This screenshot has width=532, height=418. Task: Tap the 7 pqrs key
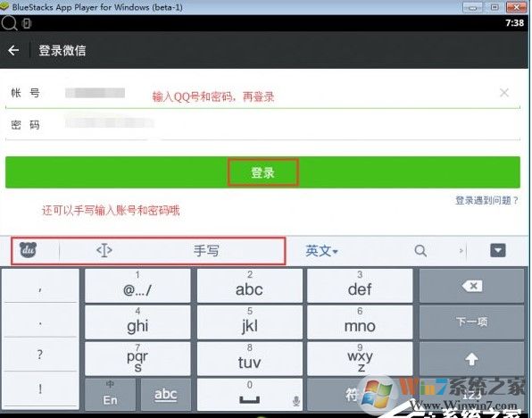(137, 358)
